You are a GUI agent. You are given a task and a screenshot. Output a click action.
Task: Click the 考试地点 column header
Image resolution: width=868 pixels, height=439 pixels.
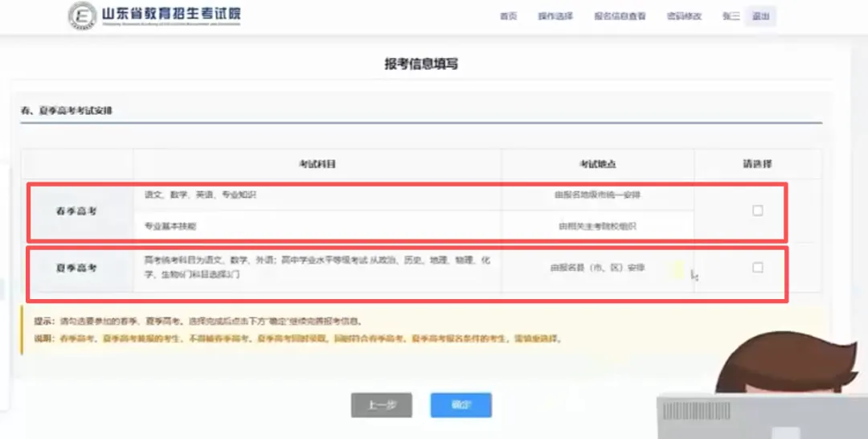click(x=598, y=164)
